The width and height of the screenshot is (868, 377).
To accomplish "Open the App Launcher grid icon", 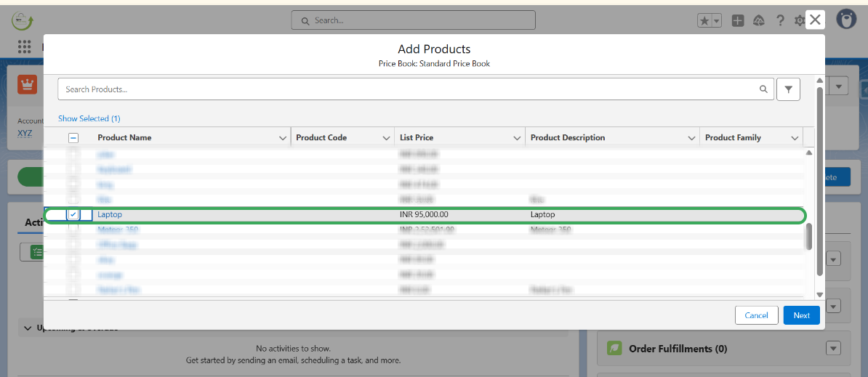I will pyautogui.click(x=25, y=47).
